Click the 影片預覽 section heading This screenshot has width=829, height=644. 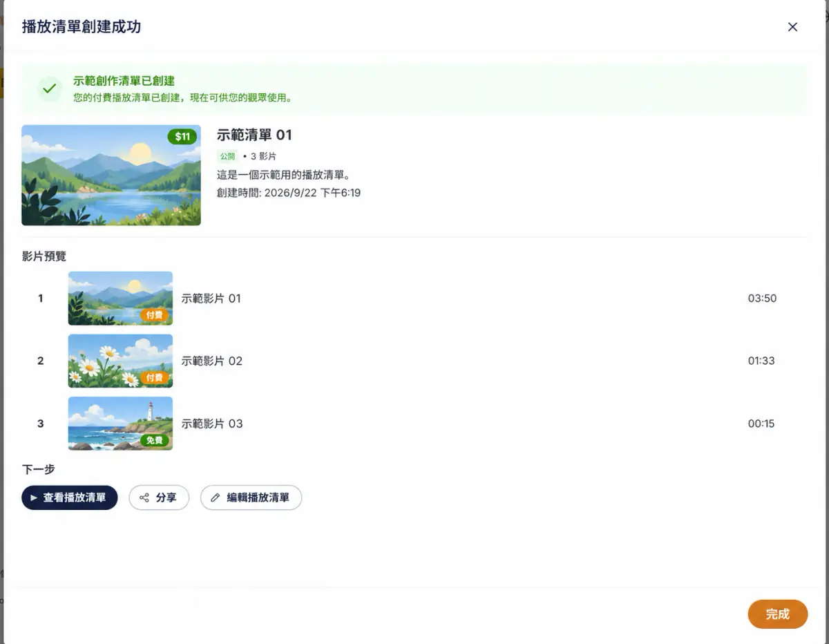pyautogui.click(x=44, y=256)
